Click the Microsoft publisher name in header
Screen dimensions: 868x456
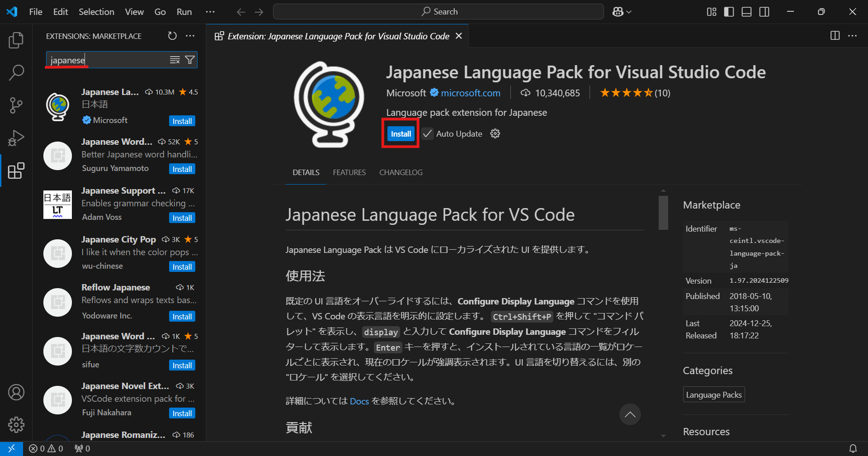tap(406, 93)
